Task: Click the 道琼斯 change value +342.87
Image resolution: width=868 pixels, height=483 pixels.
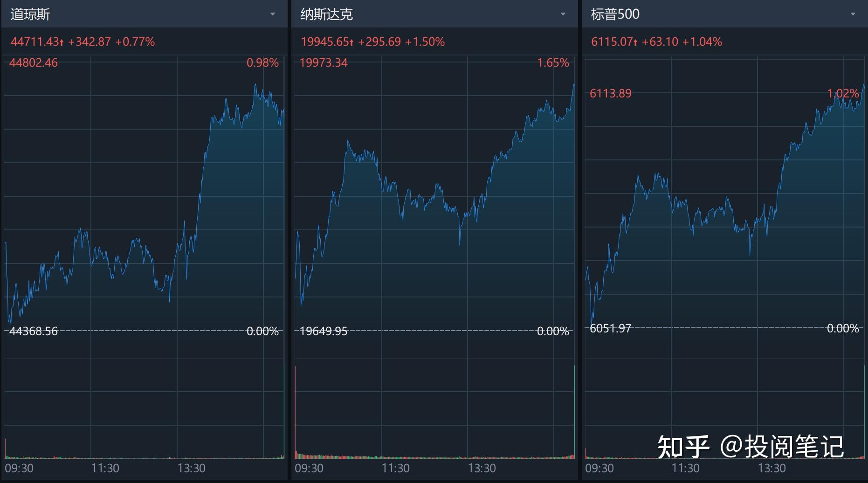Action: (x=90, y=42)
